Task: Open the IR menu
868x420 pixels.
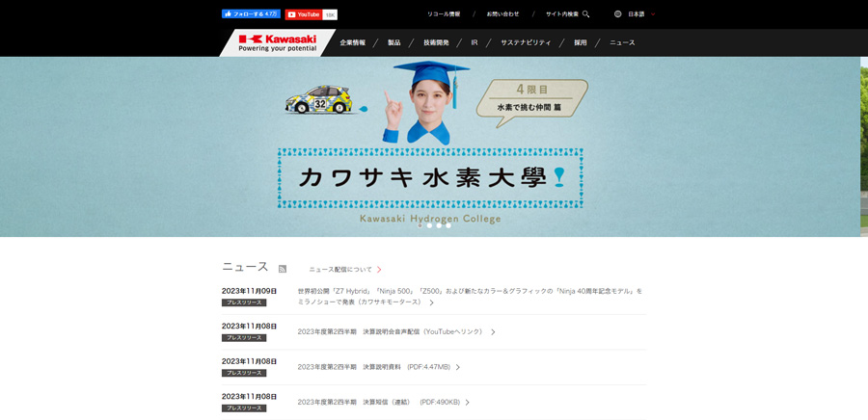Action: coord(475,42)
